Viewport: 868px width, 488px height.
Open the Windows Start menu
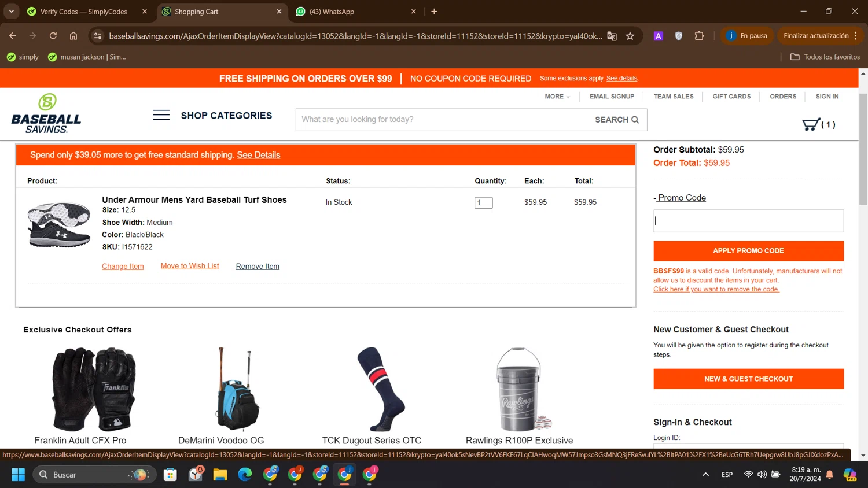[x=19, y=475]
